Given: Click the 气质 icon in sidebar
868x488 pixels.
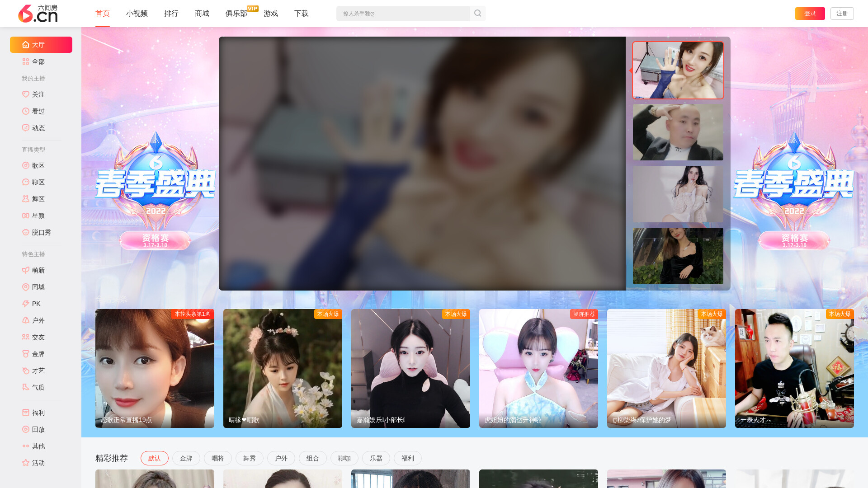Looking at the screenshot, I should [26, 387].
